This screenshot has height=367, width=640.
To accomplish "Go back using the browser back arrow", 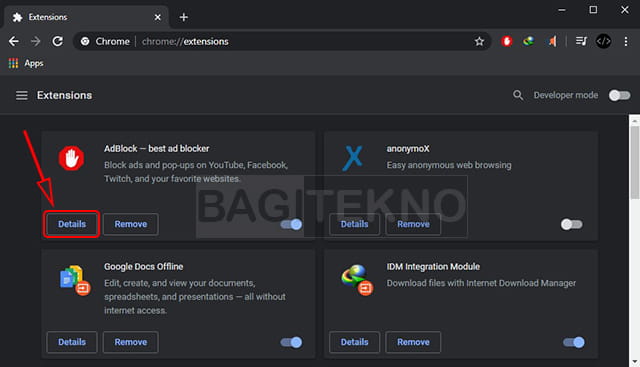I will (x=14, y=41).
